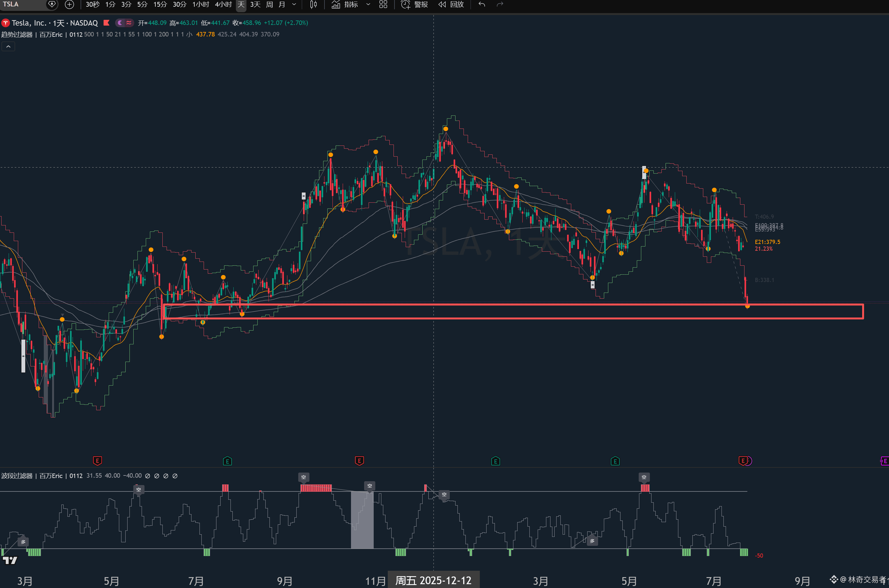Open the leftmost red earnings E marker
The height and width of the screenshot is (588, 889).
(x=97, y=460)
